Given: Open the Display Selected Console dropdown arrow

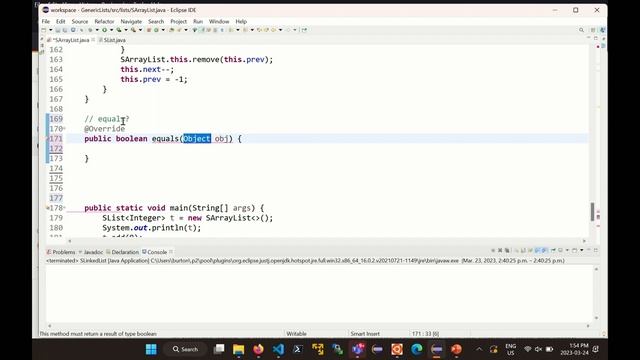Looking at the screenshot, I should [x=567, y=250].
